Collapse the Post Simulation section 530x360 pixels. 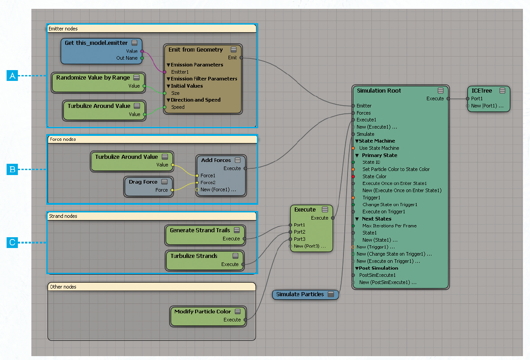pyautogui.click(x=357, y=268)
